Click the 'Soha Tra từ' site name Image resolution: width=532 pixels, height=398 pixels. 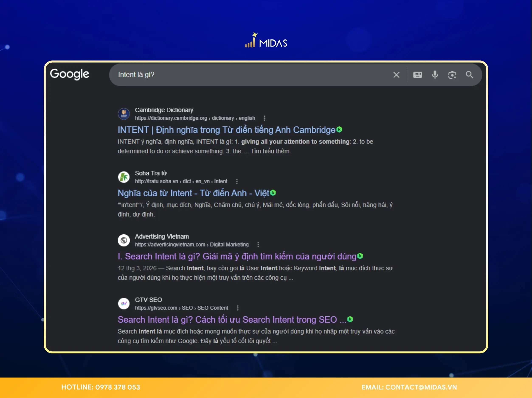point(151,173)
